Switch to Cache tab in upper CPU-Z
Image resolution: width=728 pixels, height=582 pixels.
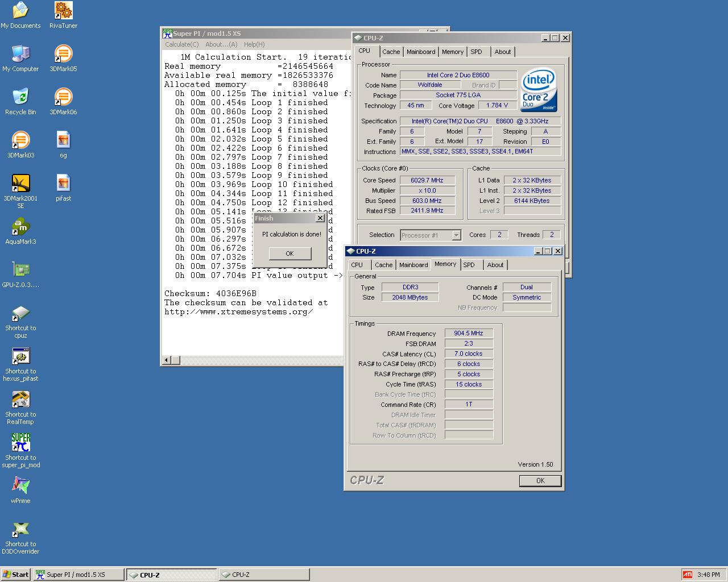(x=391, y=52)
